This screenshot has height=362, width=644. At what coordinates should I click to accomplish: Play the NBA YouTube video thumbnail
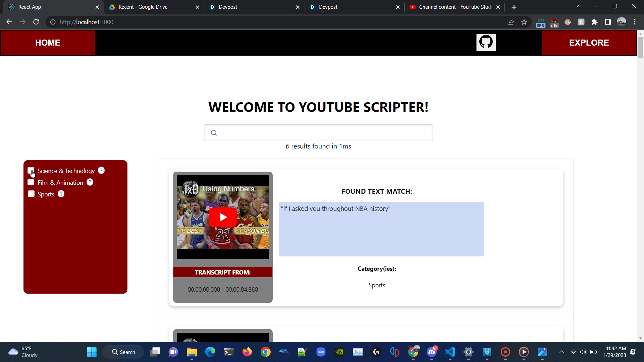pyautogui.click(x=223, y=217)
